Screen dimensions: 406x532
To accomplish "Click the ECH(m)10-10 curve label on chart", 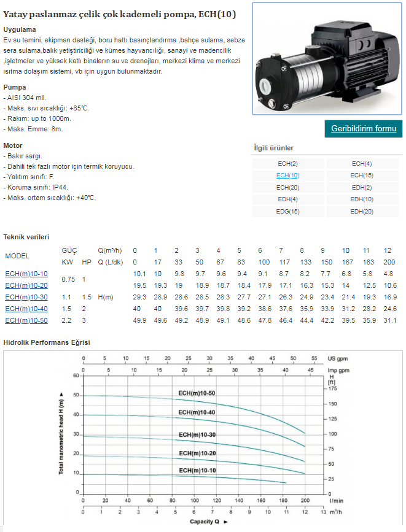I will 197,471.
